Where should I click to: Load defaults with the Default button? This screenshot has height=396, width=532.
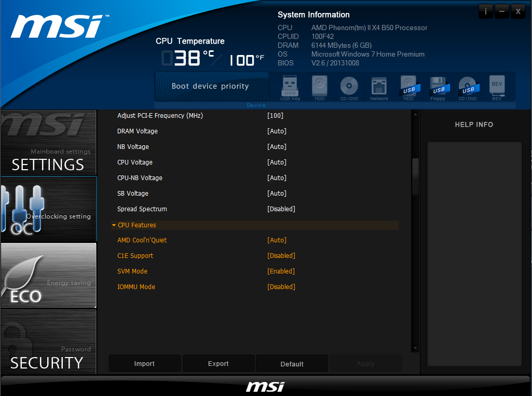[x=292, y=364]
